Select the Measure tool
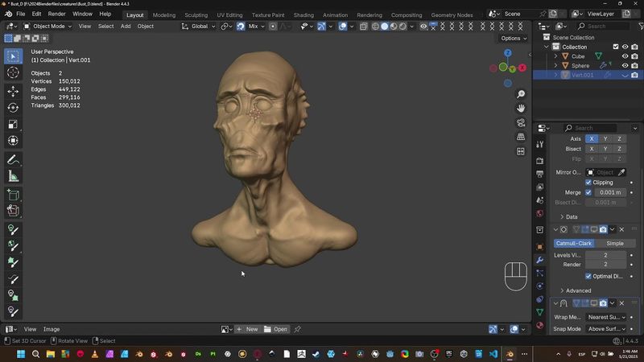The height and width of the screenshot is (362, 644). click(13, 176)
